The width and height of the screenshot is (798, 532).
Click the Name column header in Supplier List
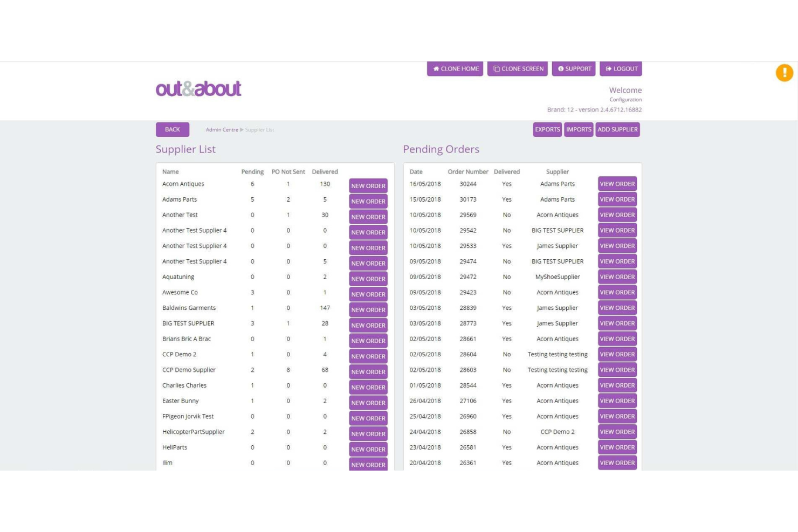(170, 171)
